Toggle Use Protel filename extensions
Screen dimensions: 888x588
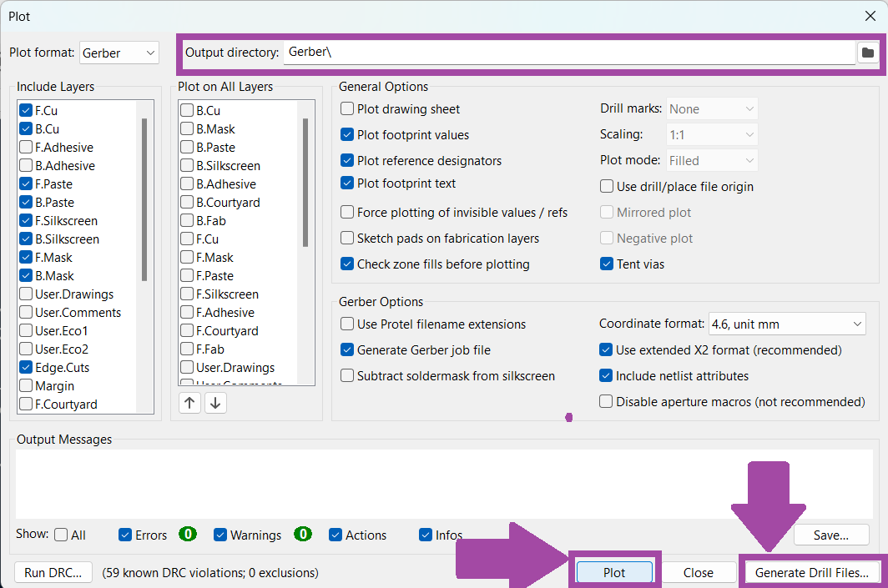pyautogui.click(x=347, y=324)
